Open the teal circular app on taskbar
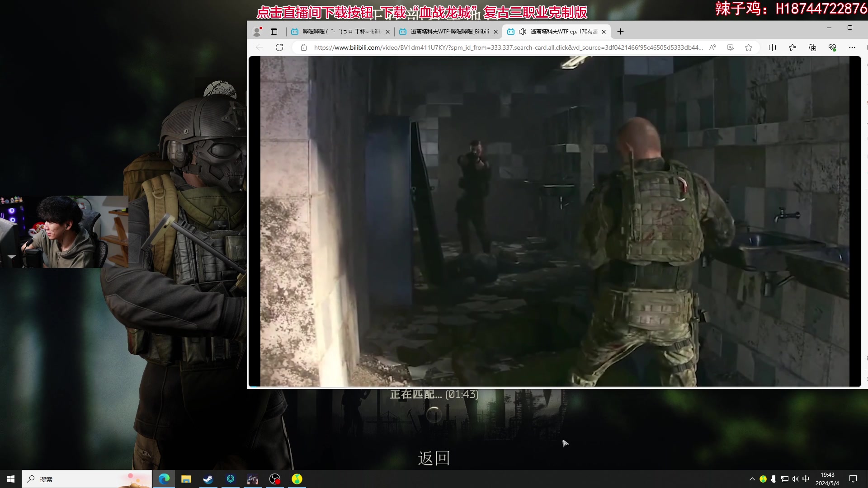Image resolution: width=868 pixels, height=488 pixels. [231, 479]
